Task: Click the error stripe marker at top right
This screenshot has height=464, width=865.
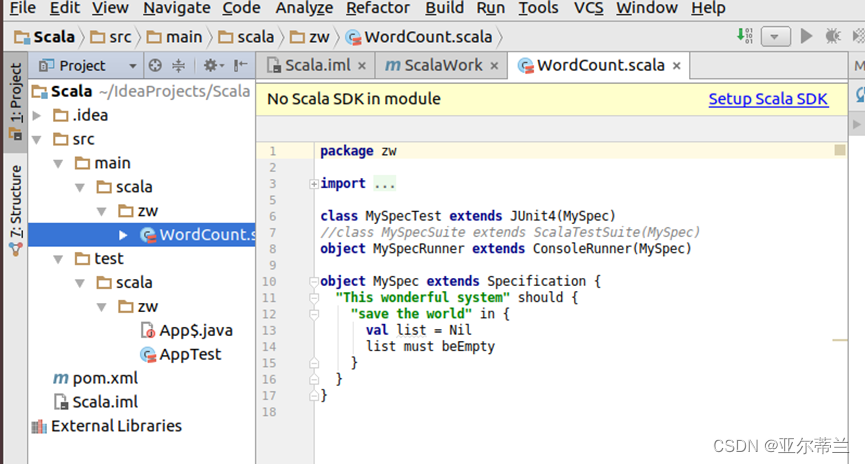Action: point(840,150)
